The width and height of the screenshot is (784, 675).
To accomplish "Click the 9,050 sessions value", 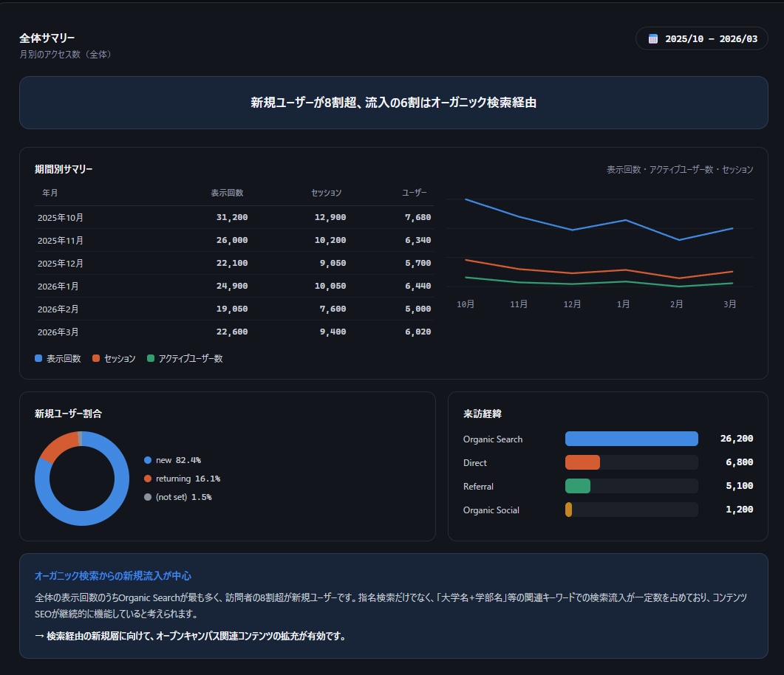I will tap(333, 264).
